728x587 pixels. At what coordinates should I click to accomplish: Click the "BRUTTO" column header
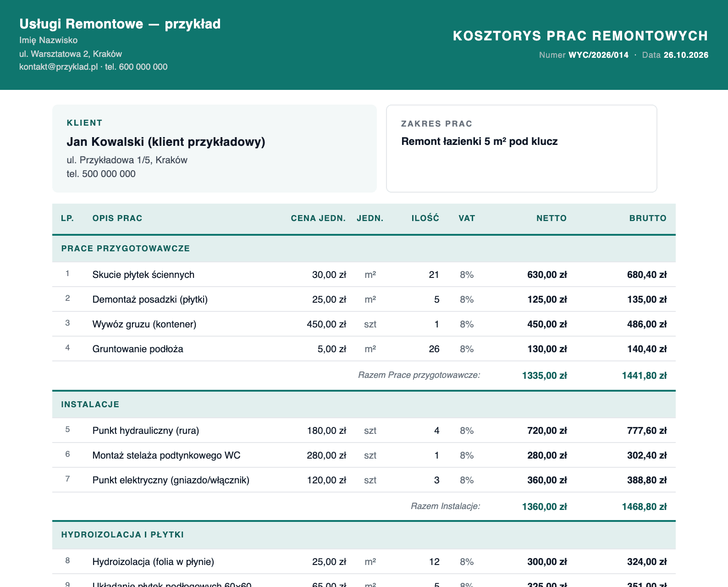pyautogui.click(x=648, y=218)
